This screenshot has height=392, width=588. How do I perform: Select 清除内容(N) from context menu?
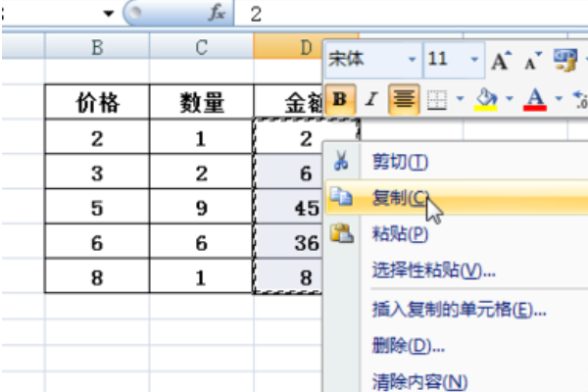click(457, 381)
